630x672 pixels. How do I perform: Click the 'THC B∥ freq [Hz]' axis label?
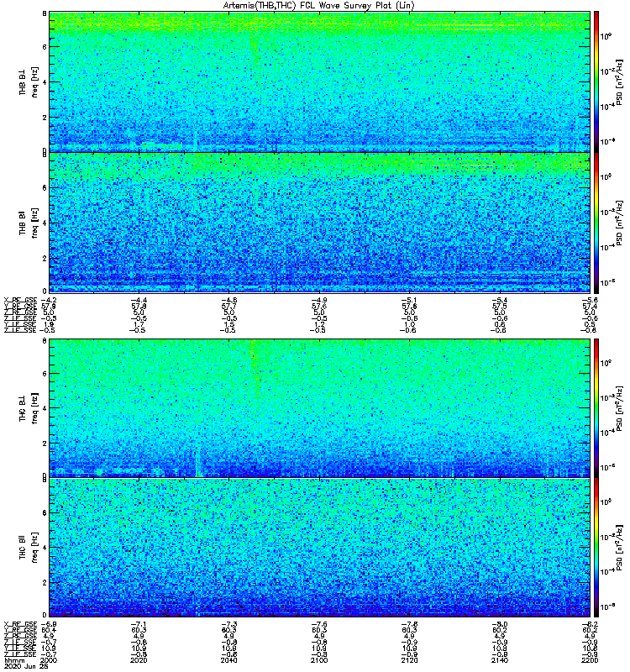[x=29, y=548]
